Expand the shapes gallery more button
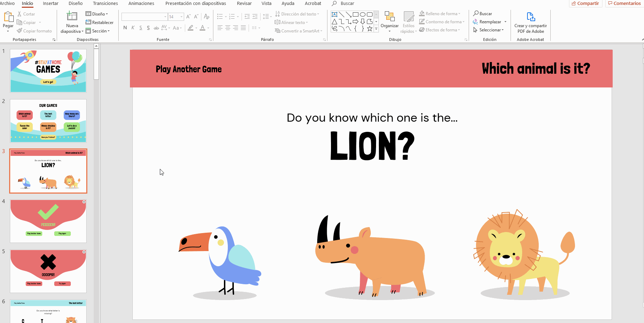Image resolution: width=644 pixels, height=323 pixels. 376,29
